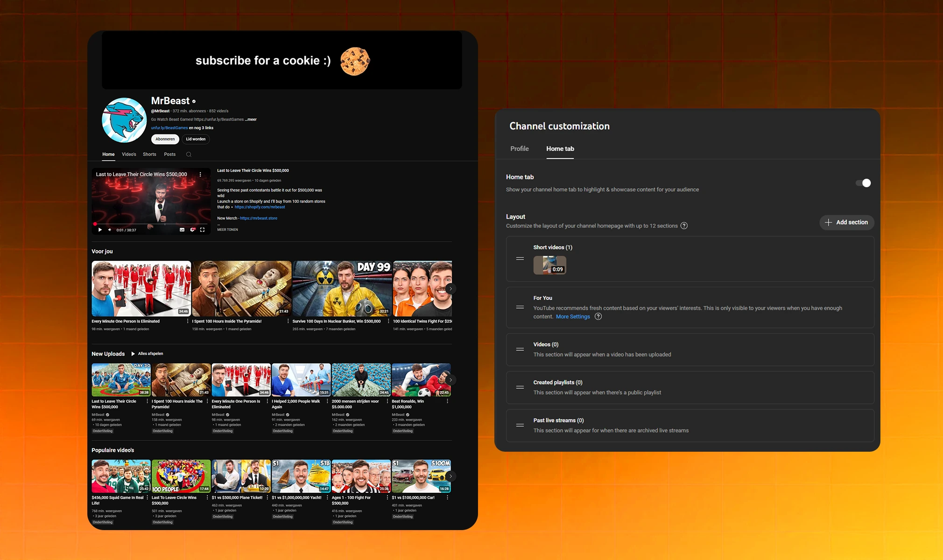Open the $456,000 Squid Game In Real Life thumbnail
Screen dimensions: 943x560
pos(121,476)
